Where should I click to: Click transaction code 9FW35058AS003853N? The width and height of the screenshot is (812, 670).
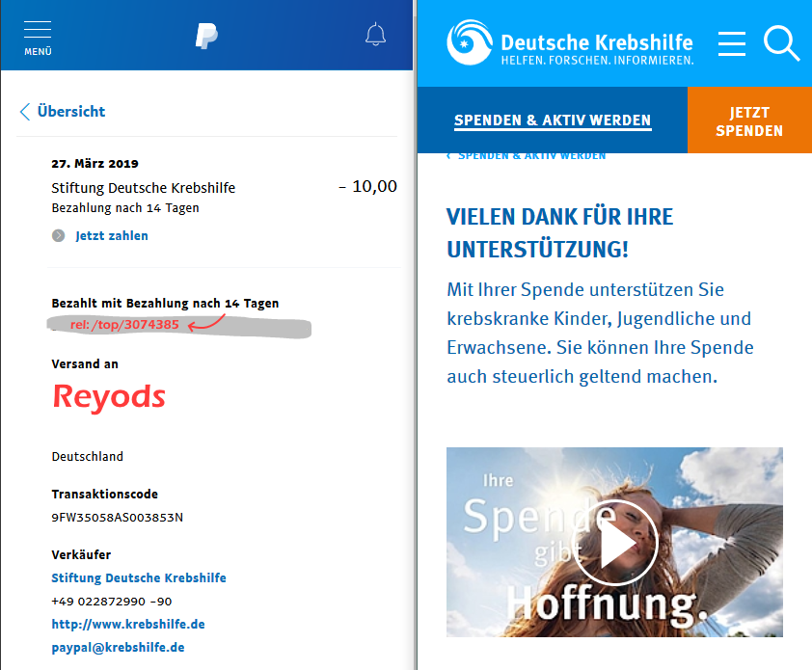(118, 518)
